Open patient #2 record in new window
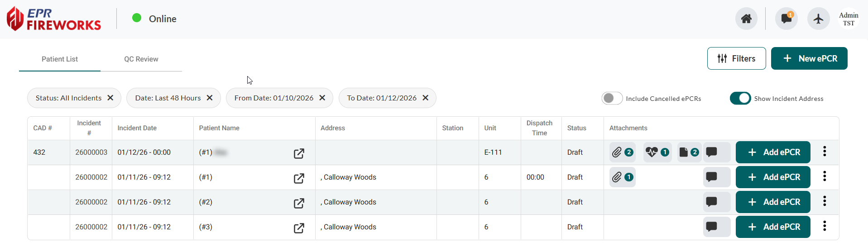Image resolution: width=868 pixels, height=247 pixels. [299, 203]
